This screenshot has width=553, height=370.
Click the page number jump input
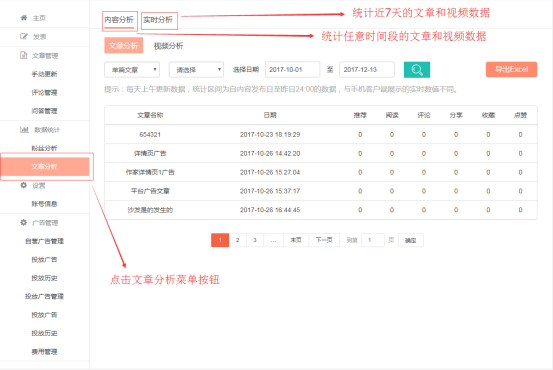(373, 240)
